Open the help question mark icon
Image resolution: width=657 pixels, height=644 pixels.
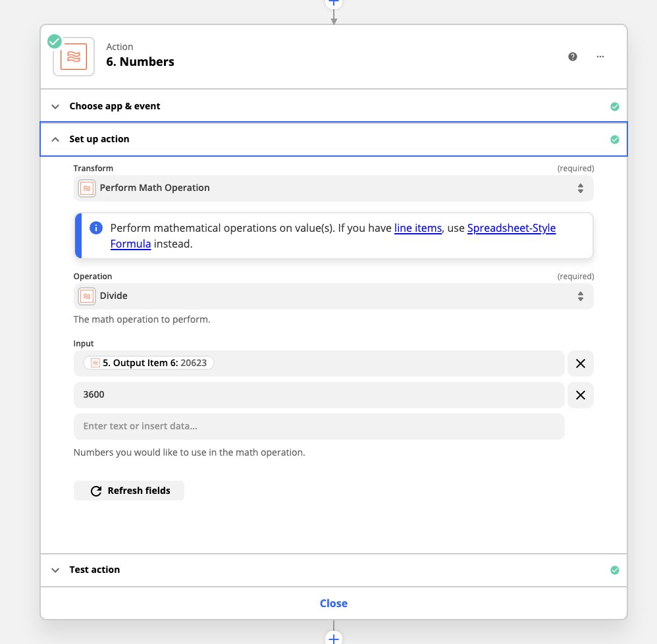[572, 57]
